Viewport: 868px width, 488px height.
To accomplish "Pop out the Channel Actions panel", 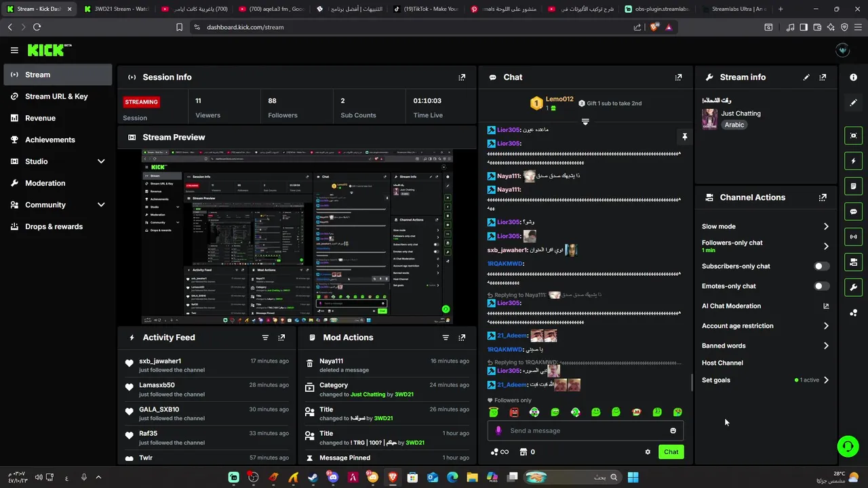I will pyautogui.click(x=823, y=198).
